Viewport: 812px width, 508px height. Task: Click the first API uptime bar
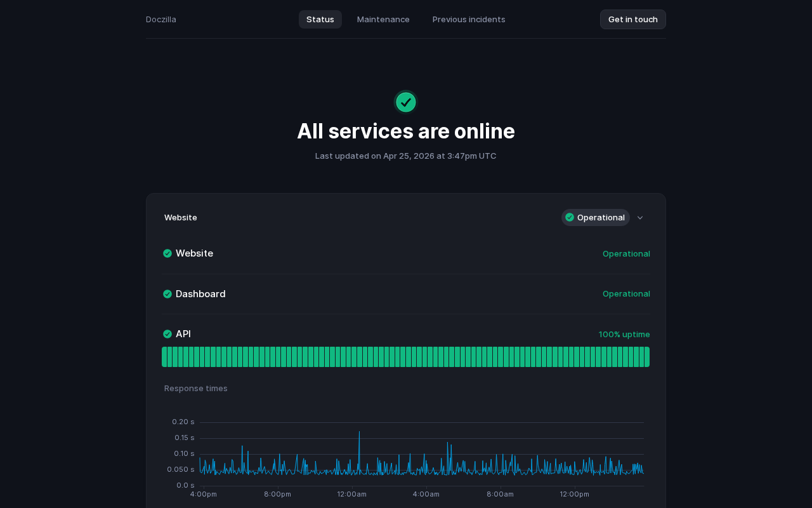pos(164,357)
